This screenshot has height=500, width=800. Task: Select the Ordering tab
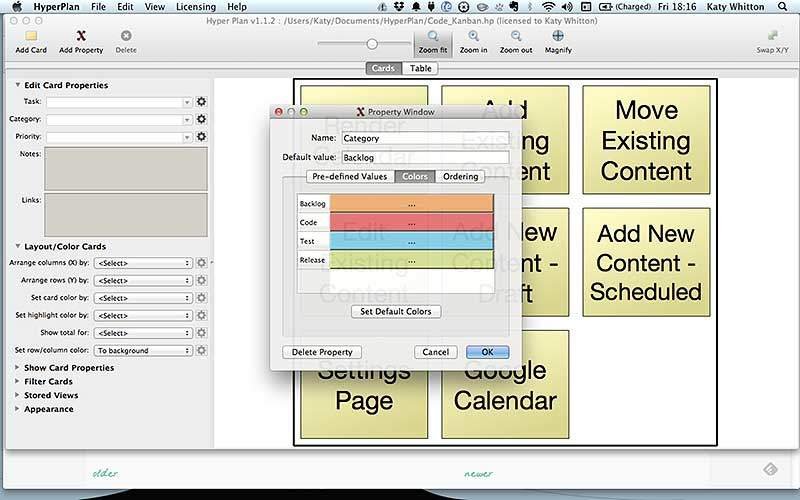pos(460,177)
